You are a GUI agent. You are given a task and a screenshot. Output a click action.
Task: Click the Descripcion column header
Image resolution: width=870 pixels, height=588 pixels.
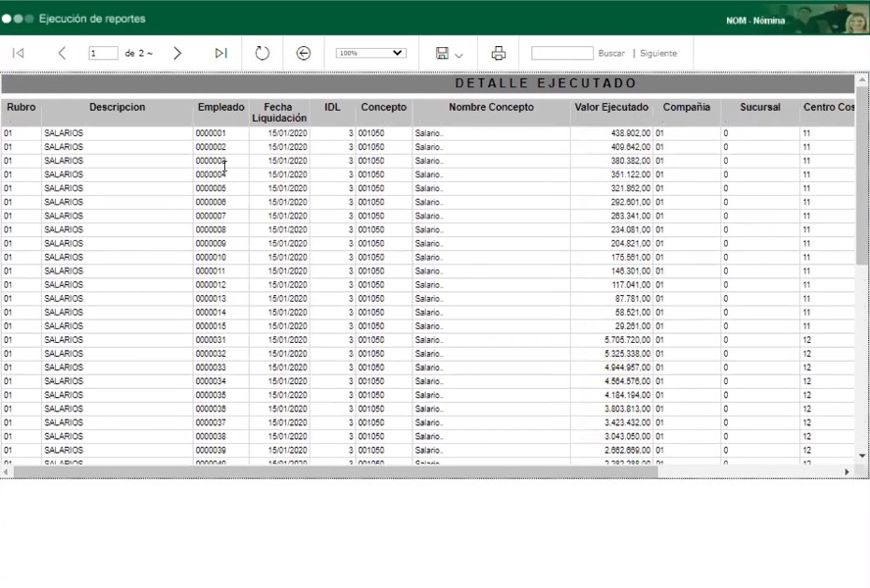117,107
